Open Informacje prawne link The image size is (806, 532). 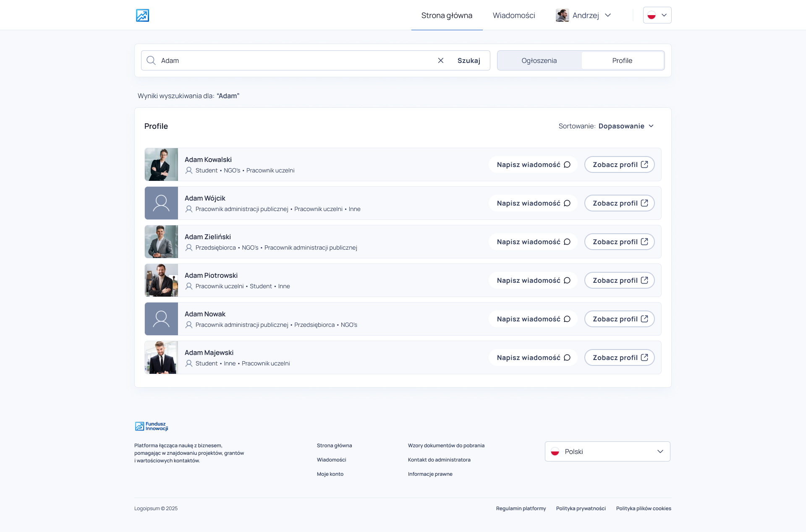(x=430, y=474)
